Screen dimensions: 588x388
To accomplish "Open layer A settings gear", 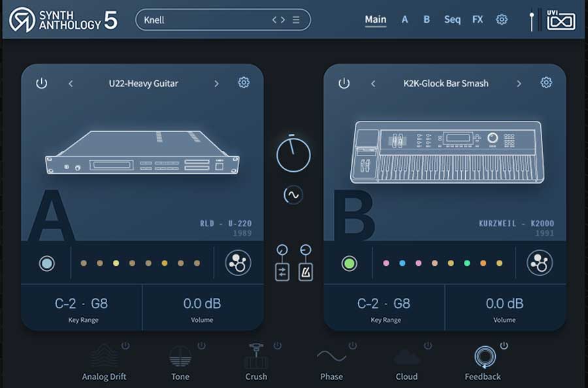I will 244,82.
